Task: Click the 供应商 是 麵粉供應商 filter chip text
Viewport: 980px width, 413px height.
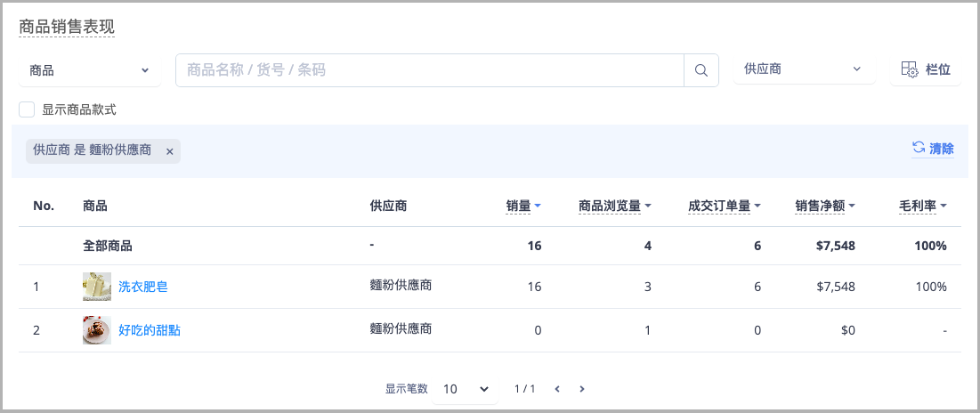Action: click(92, 150)
